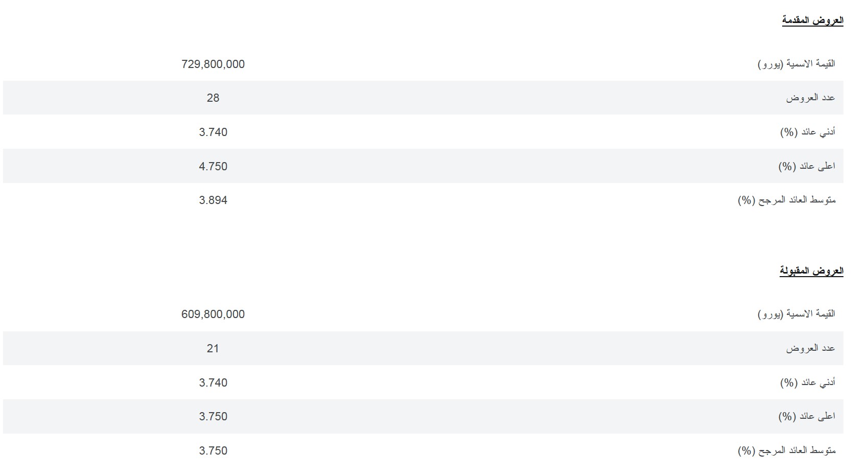The height and width of the screenshot is (474, 868).
Task: Select the submitted nominal value 729,800,000
Action: [213, 64]
